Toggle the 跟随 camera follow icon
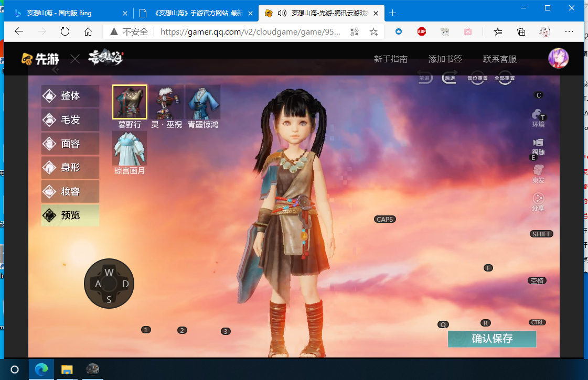The width and height of the screenshot is (588, 380). [x=538, y=147]
